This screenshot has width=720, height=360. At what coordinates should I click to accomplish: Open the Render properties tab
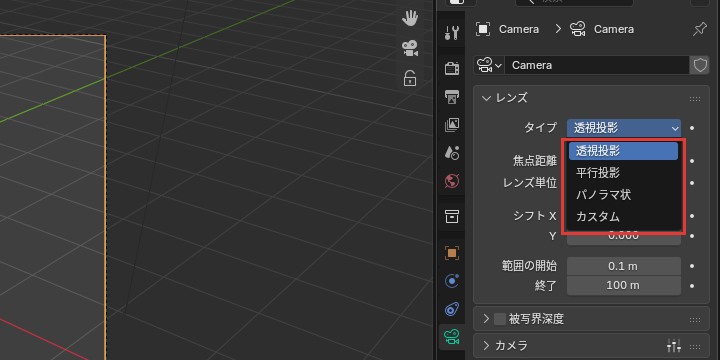point(452,69)
